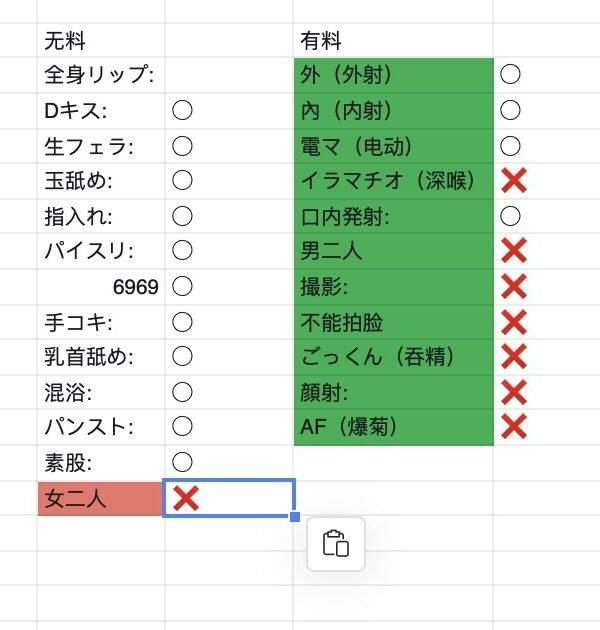Select the 无料 header cell
This screenshot has height=630, width=600.
tap(100, 41)
